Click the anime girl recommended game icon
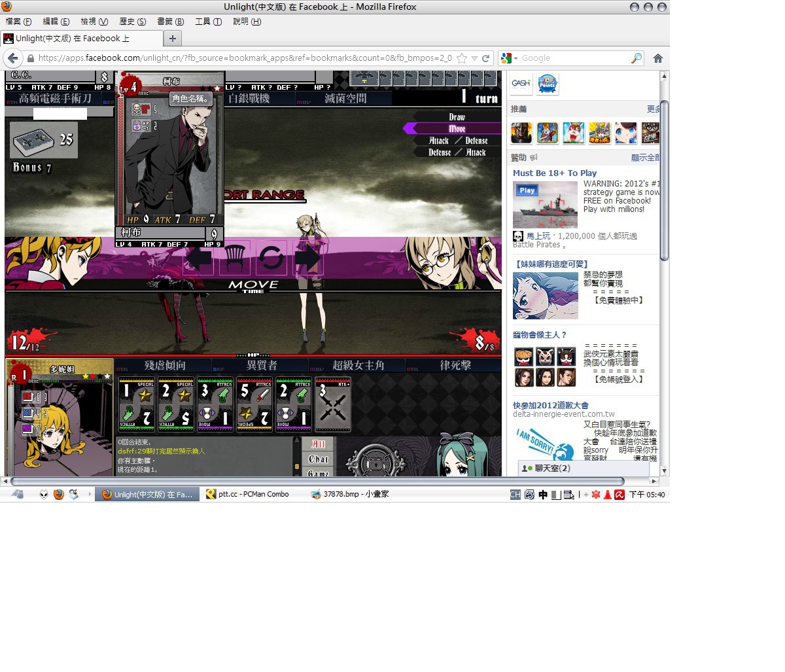The height and width of the screenshot is (672, 785). pos(625,133)
